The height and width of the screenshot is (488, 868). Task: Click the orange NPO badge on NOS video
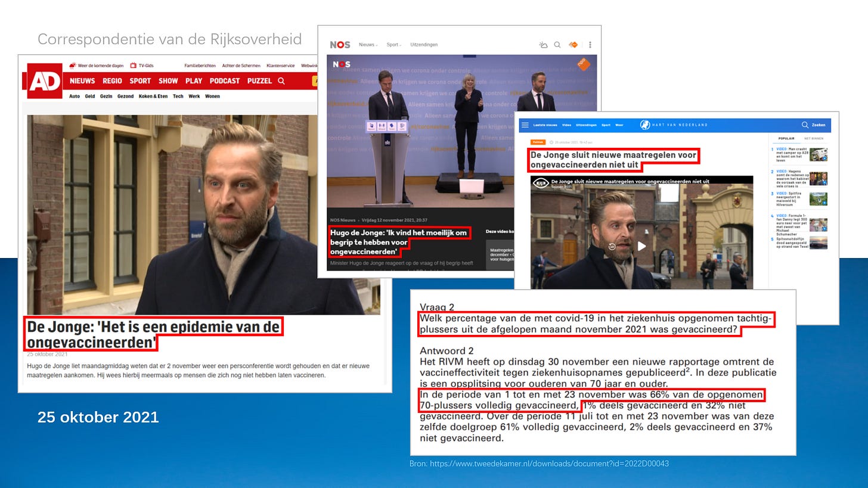tap(584, 64)
